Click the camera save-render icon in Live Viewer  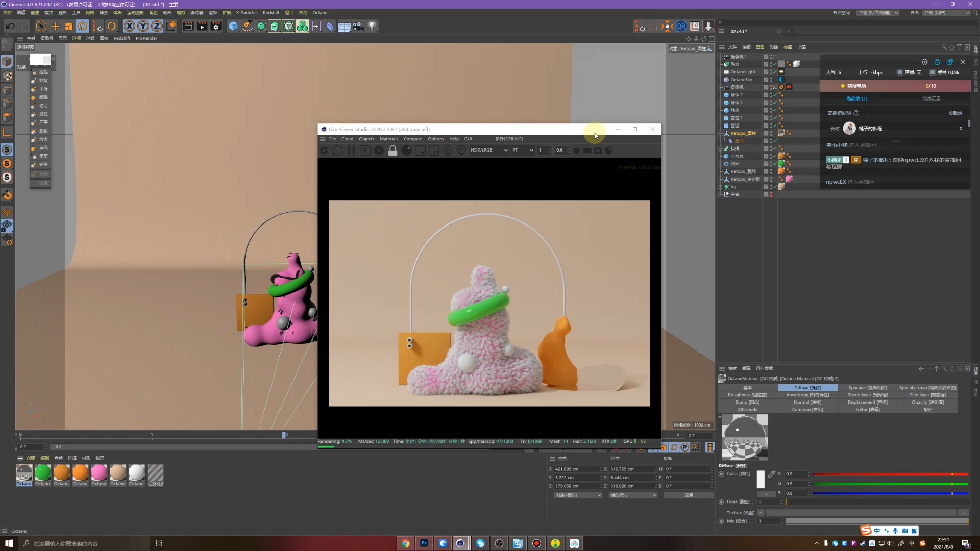coord(598,150)
